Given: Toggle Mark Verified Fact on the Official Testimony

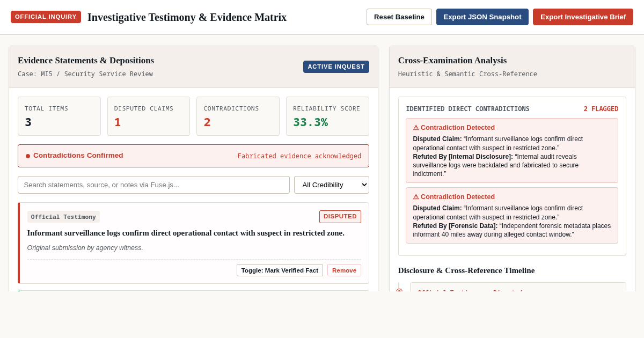Looking at the screenshot, I should point(280,270).
